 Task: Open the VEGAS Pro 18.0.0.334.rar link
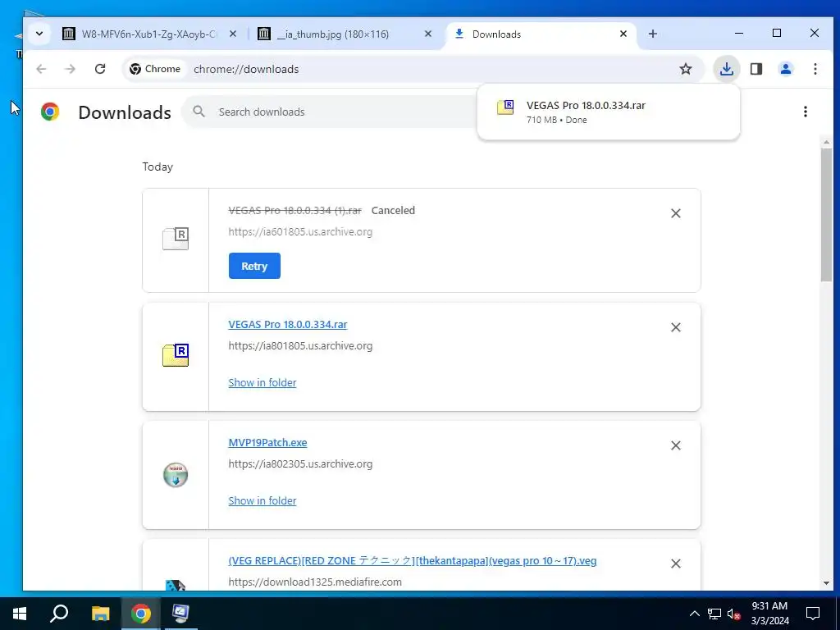point(288,324)
